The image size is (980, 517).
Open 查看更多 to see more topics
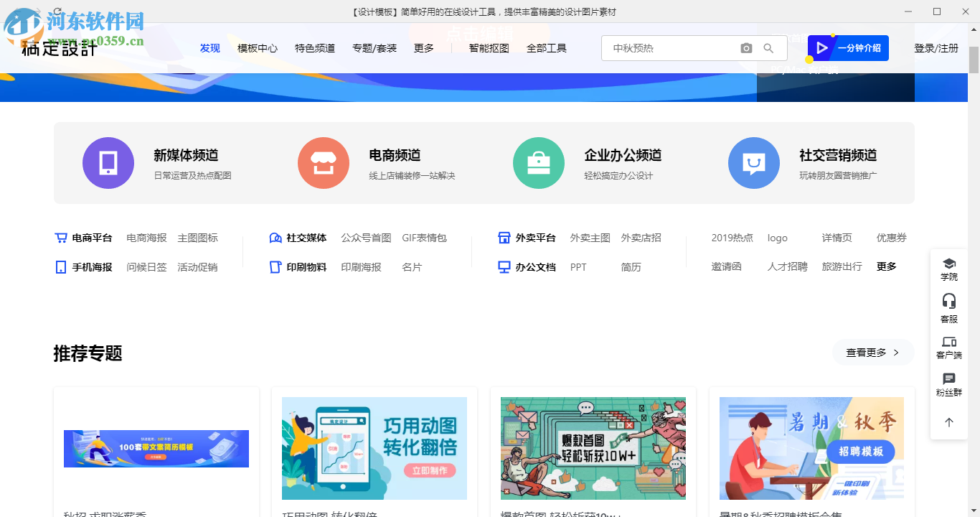[872, 353]
